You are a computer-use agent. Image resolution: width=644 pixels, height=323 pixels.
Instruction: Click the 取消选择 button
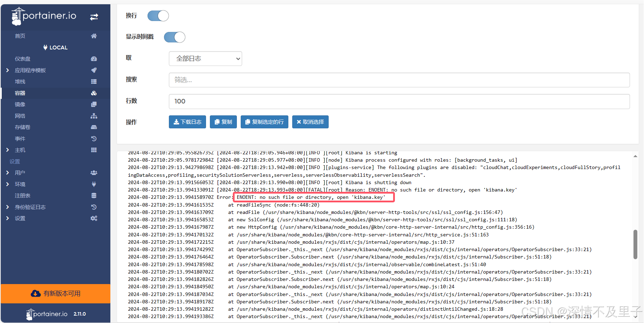pyautogui.click(x=310, y=122)
